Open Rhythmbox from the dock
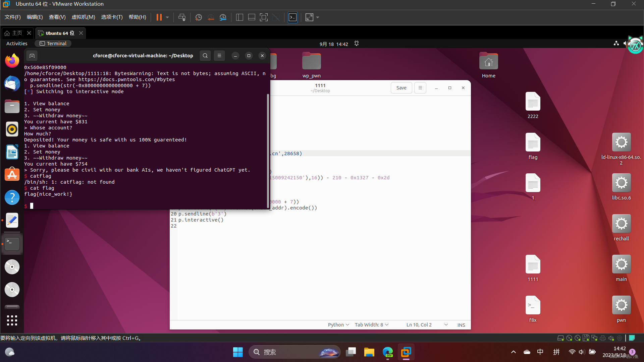 point(12,129)
